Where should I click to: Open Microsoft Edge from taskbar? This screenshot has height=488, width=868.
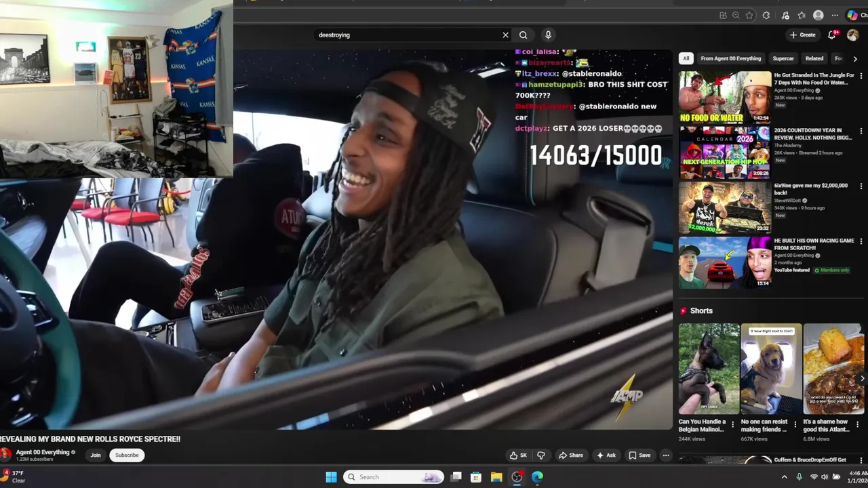(x=537, y=477)
